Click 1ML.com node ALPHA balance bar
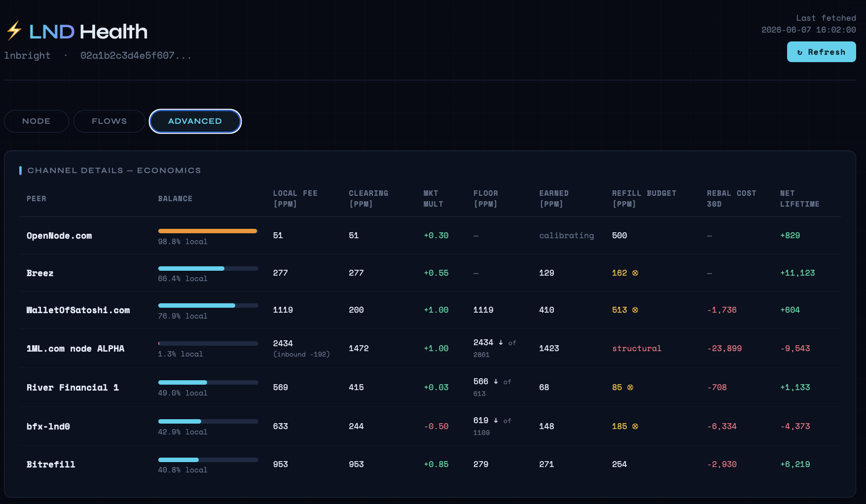Viewport: 866px width, 504px height. (208, 343)
